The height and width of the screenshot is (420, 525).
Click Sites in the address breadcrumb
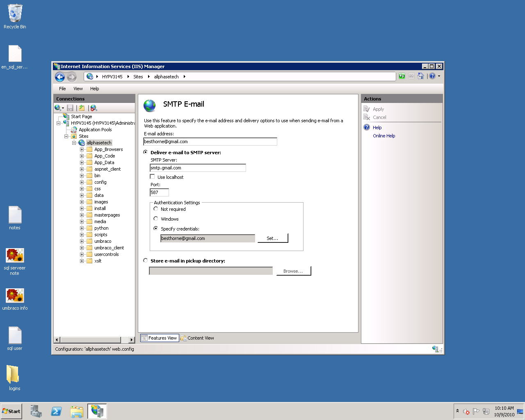[x=138, y=77]
